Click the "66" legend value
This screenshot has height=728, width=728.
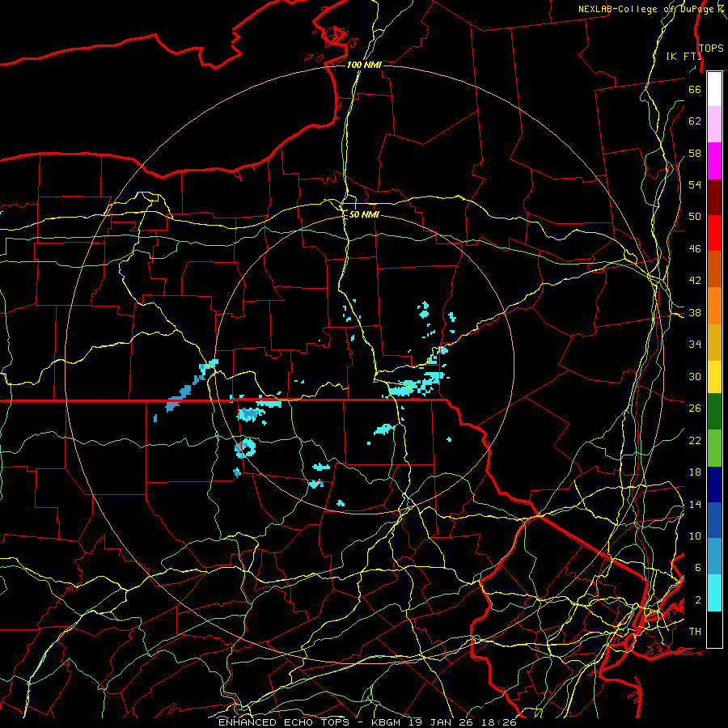(x=695, y=89)
